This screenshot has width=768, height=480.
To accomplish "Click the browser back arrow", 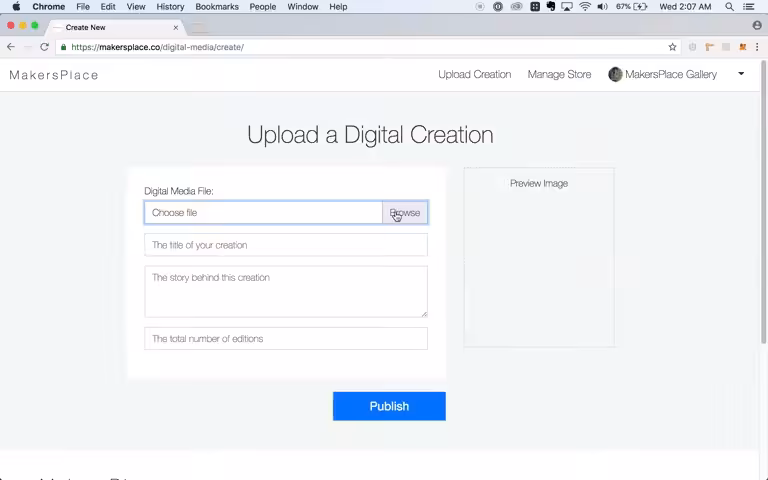I will click(11, 47).
